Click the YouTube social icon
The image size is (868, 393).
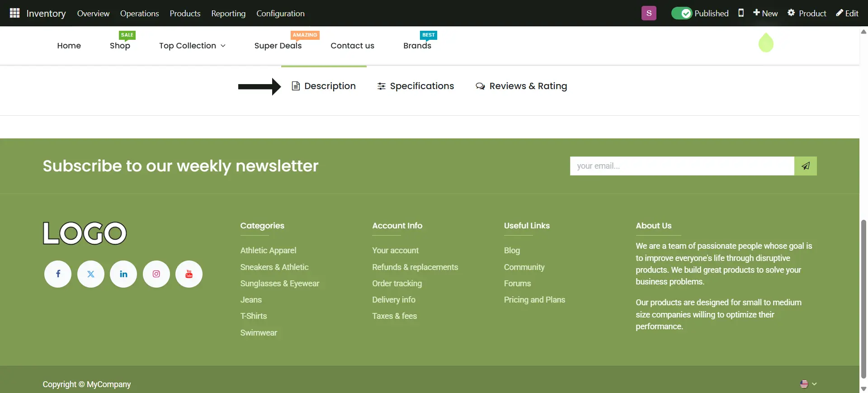pos(189,274)
